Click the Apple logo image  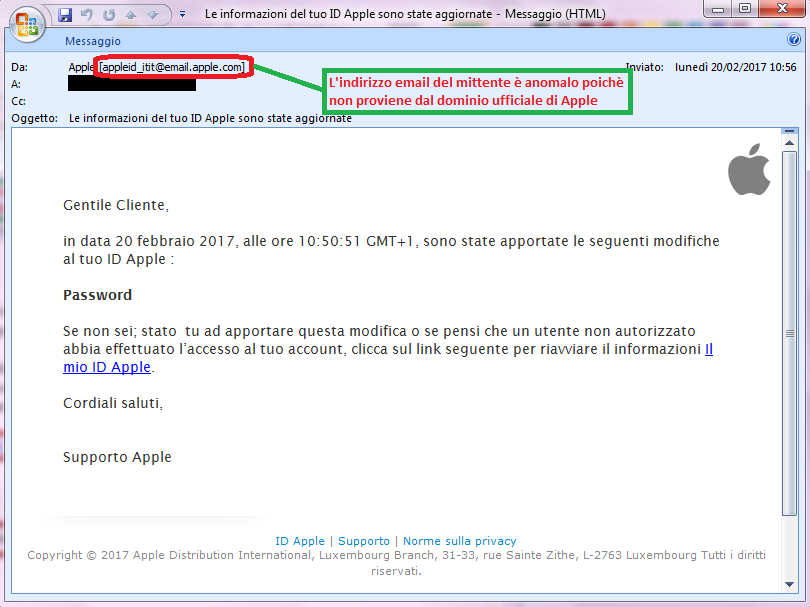pos(749,169)
